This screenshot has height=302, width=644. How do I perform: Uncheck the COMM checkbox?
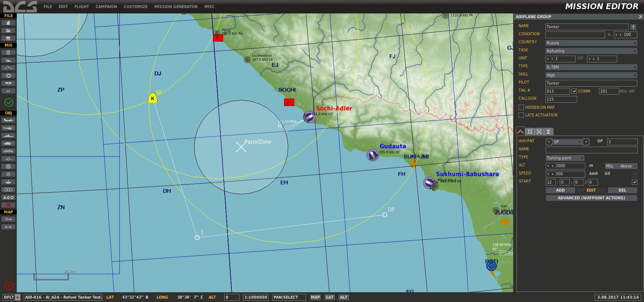574,91
